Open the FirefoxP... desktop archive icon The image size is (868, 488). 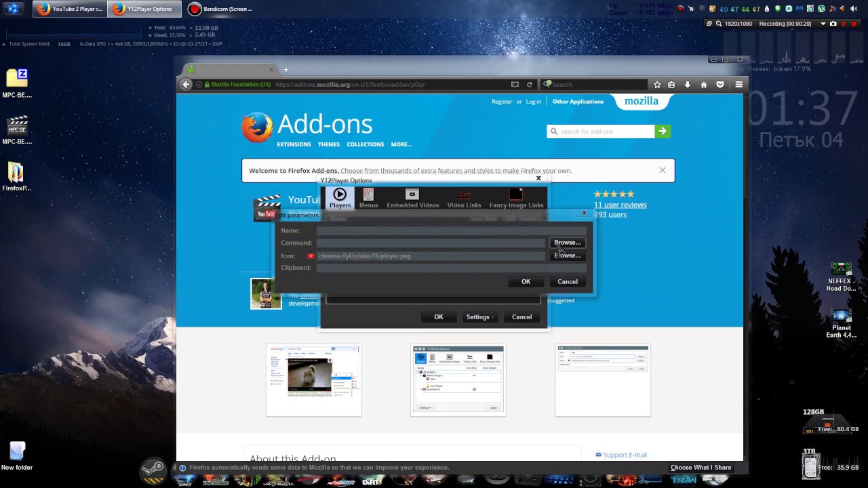16,177
